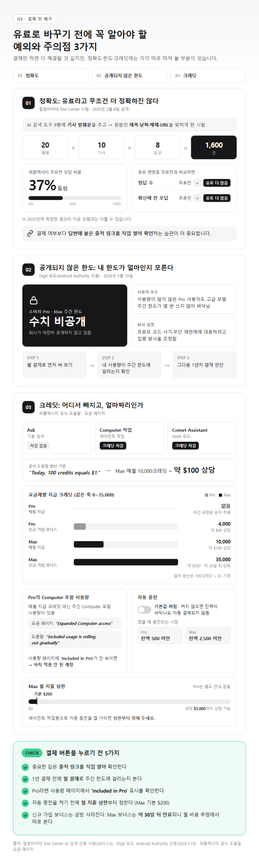Click the 01 number badge in 정확도 section
The width and height of the screenshot is (259, 868).
point(28,103)
